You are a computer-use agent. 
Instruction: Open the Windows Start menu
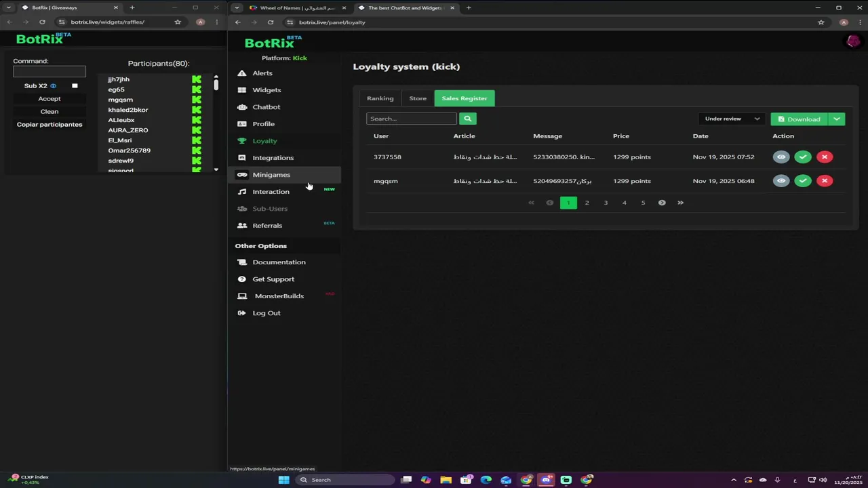[283, 480]
